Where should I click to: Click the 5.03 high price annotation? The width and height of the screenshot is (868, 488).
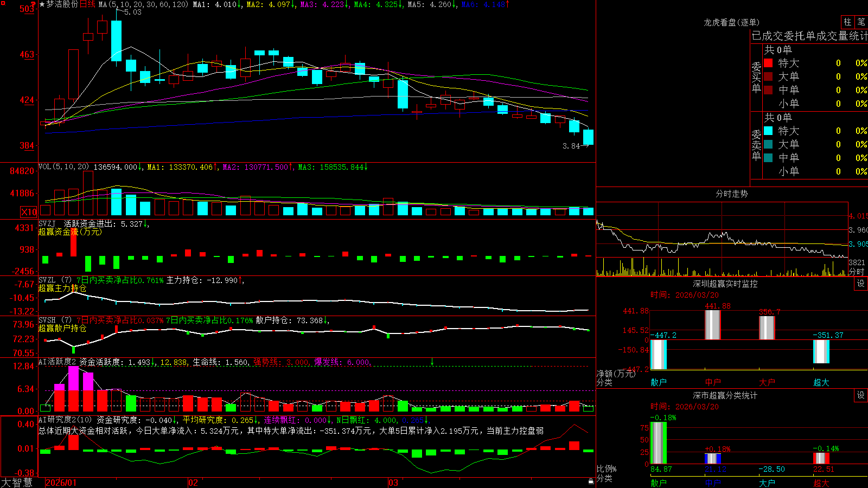pyautogui.click(x=133, y=12)
